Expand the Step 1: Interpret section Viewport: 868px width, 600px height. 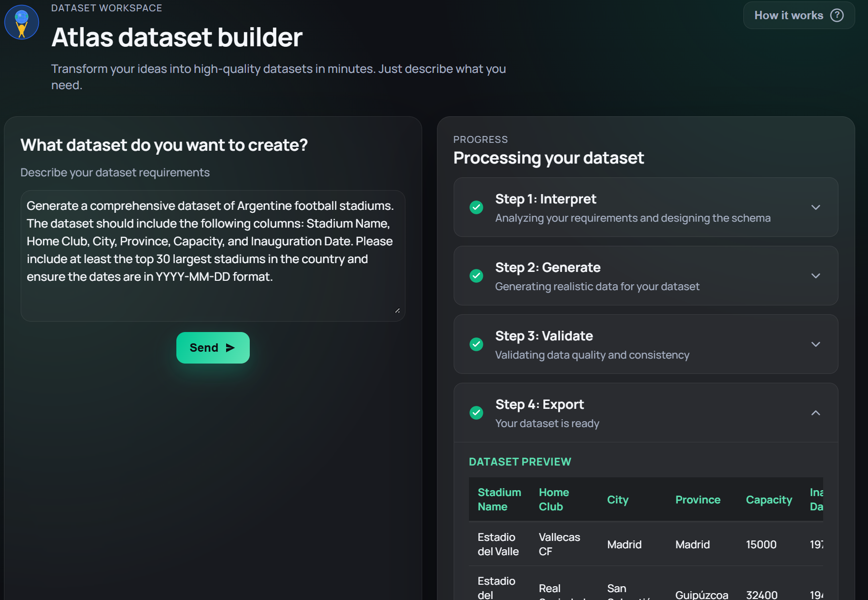[x=816, y=207]
